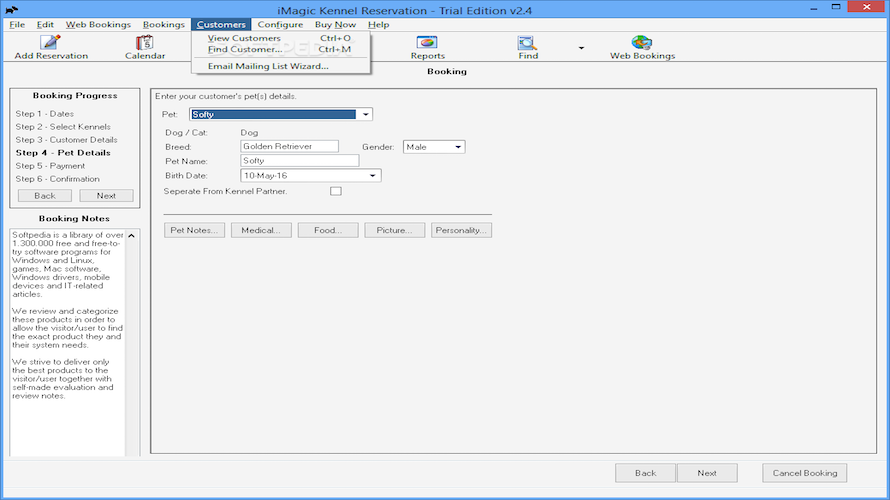The width and height of the screenshot is (890, 500).
Task: Select Step 6 - Confirmation
Action: pos(57,179)
